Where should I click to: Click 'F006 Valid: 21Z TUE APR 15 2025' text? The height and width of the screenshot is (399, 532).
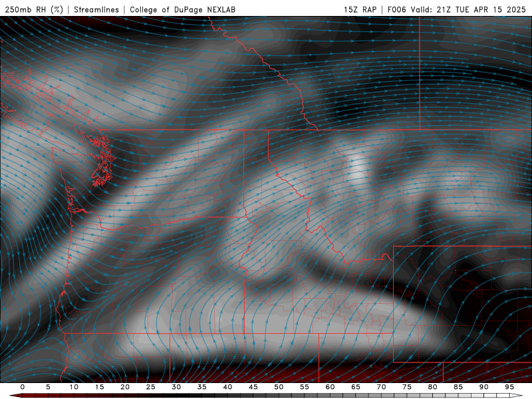456,9
